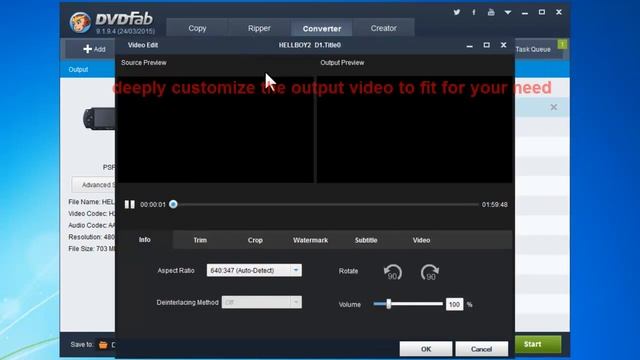640x360 pixels.
Task: Pause playback in Video Edit
Action: tap(129, 204)
